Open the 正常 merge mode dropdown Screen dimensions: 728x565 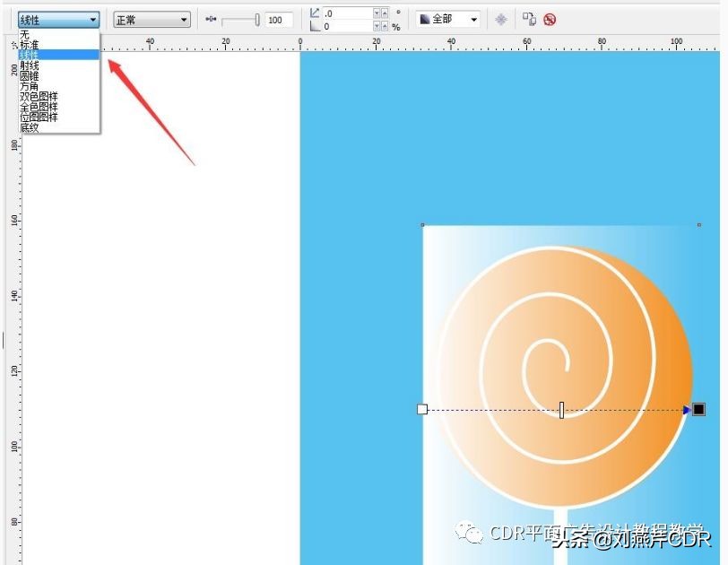click(152, 20)
